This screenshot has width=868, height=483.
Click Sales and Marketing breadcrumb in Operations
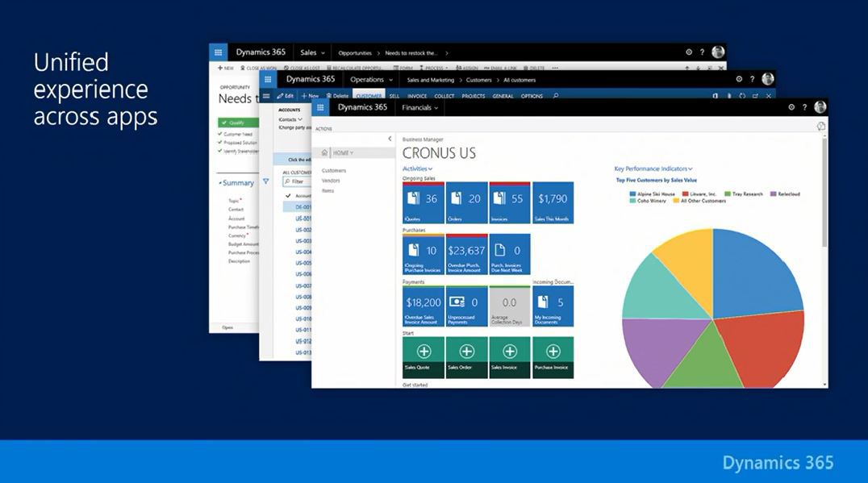click(x=431, y=80)
